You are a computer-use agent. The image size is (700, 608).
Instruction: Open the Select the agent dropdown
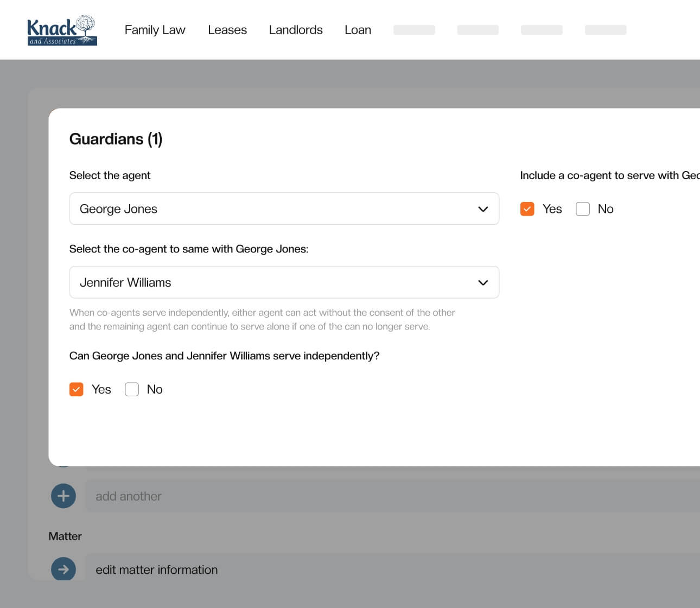[271, 209]
